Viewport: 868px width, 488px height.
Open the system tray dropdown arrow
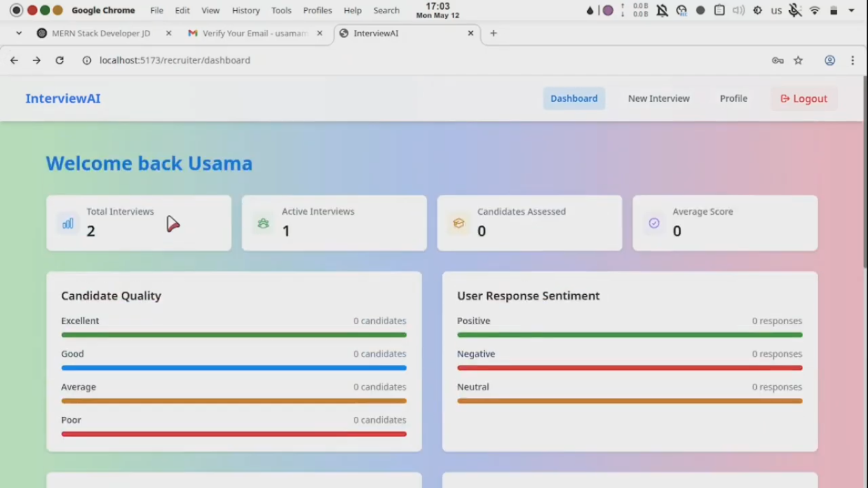tap(851, 10)
